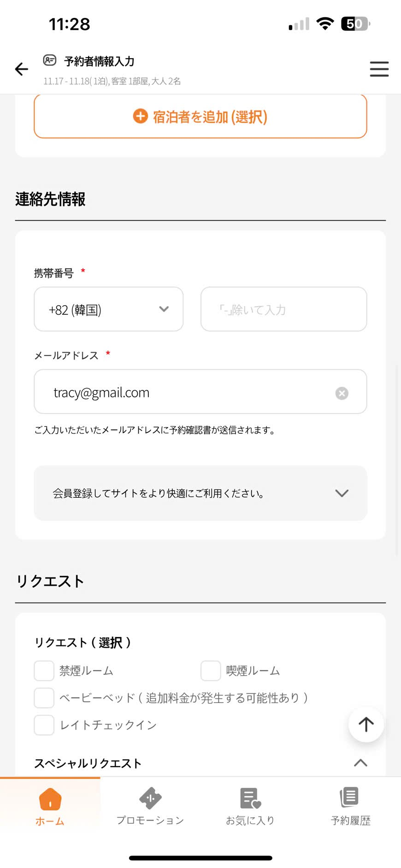Collapse the スペシャルリクエスト section
401x868 pixels.
pos(360,763)
